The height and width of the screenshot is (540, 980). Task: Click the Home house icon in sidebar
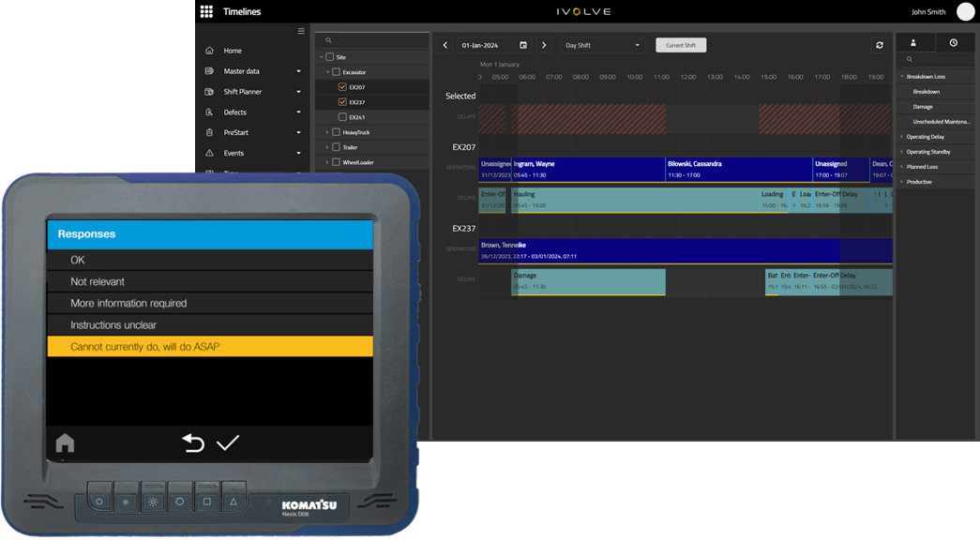209,51
